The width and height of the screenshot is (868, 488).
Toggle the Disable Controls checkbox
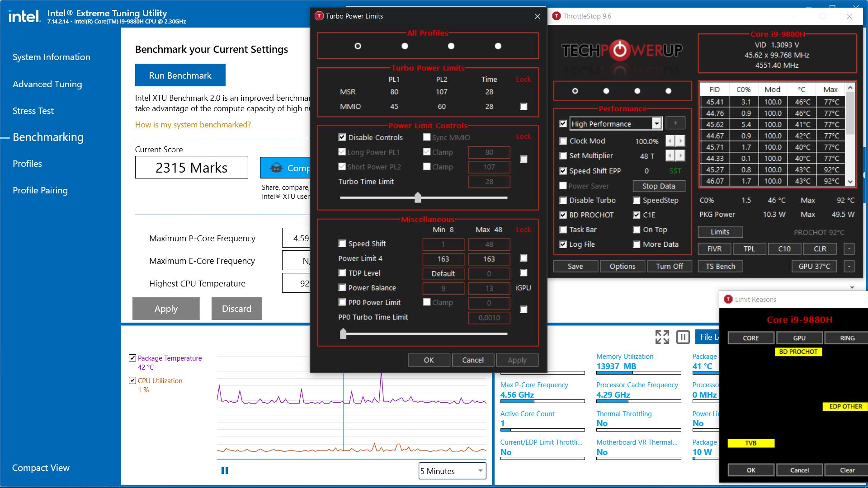[x=342, y=137]
